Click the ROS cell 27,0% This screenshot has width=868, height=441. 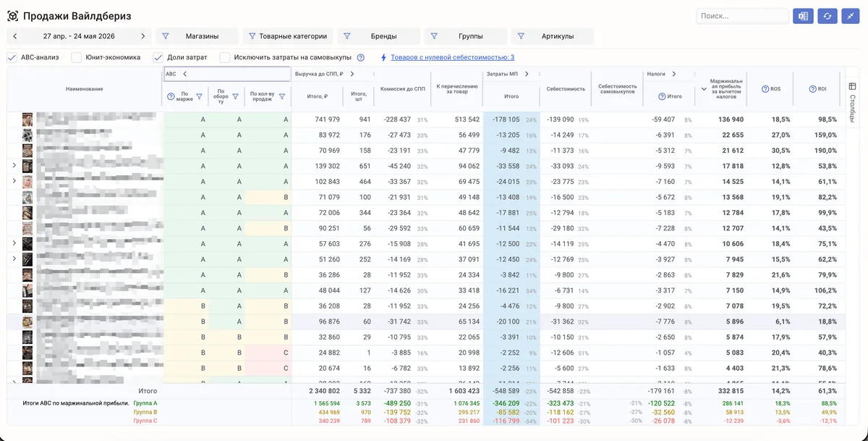tap(780, 135)
